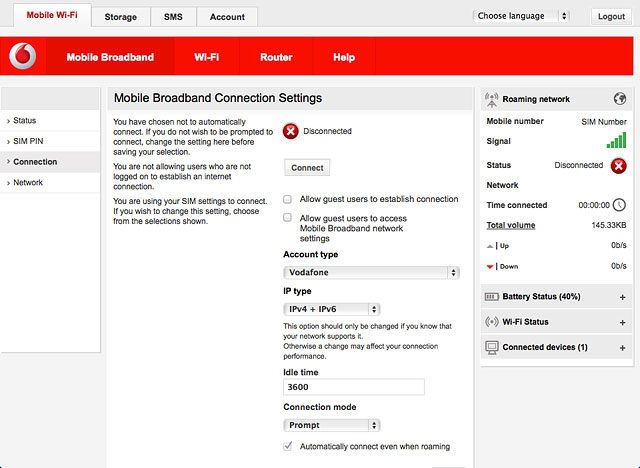Screen dimensions: 640x468
Task: Expand the Connected devices panel
Action: click(622, 348)
